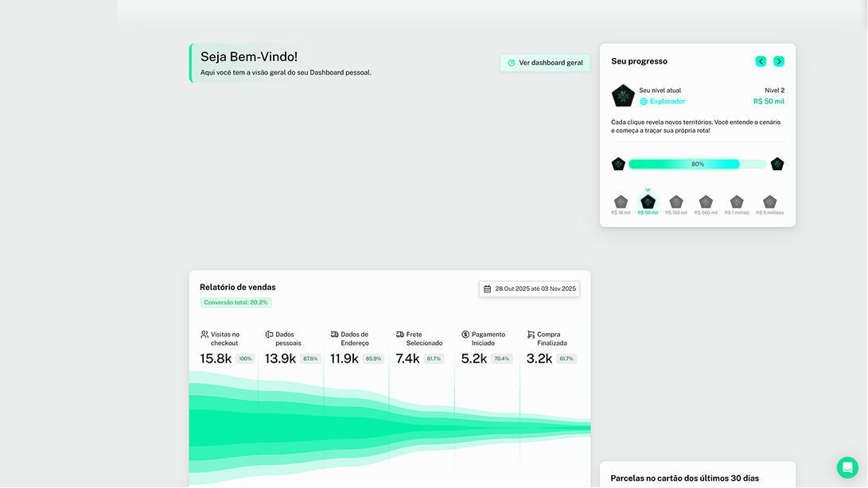This screenshot has height=488, width=868.
Task: Click the Conversão total 20.2% badge
Action: [x=235, y=303]
